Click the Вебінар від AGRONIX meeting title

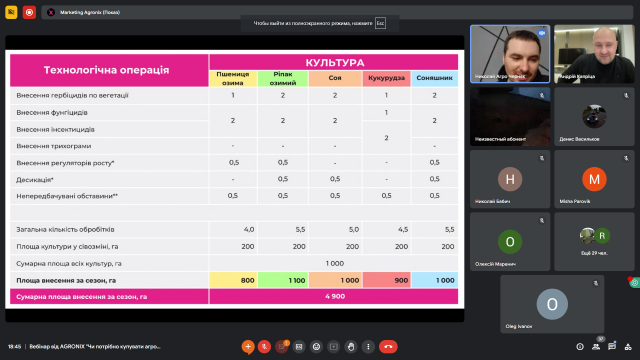pyautogui.click(x=95, y=347)
